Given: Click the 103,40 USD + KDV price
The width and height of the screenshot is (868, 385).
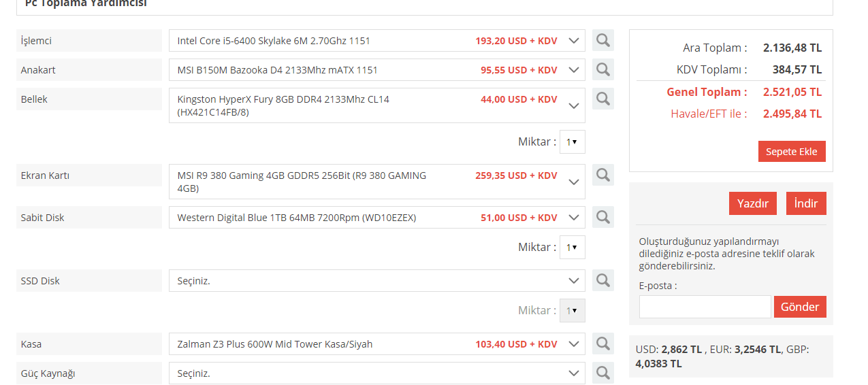Looking at the screenshot, I should 516,344.
